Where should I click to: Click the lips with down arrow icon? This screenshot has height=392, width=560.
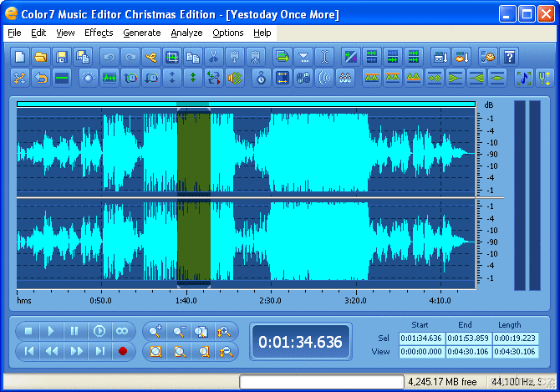461,57
